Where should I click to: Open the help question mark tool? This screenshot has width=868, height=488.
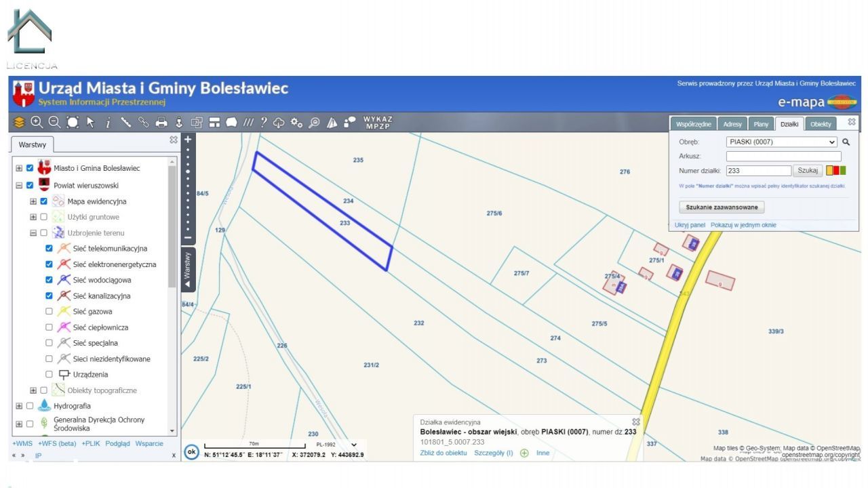pyautogui.click(x=264, y=123)
